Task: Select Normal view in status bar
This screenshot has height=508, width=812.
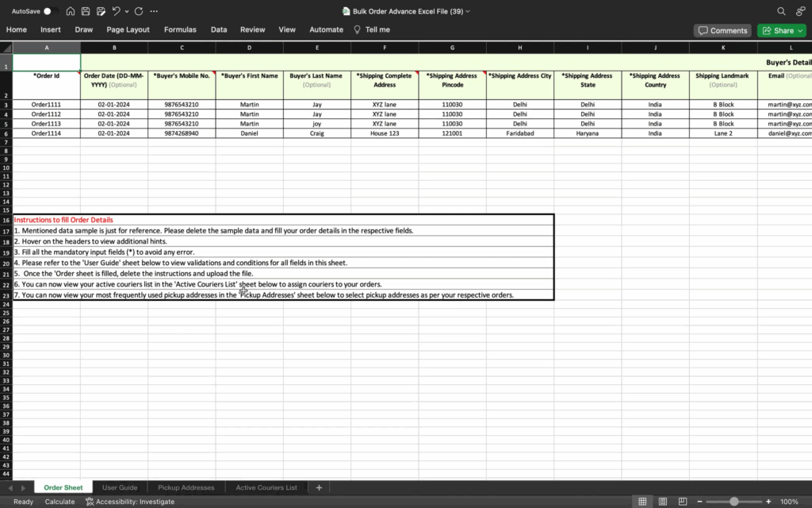Action: (642, 502)
